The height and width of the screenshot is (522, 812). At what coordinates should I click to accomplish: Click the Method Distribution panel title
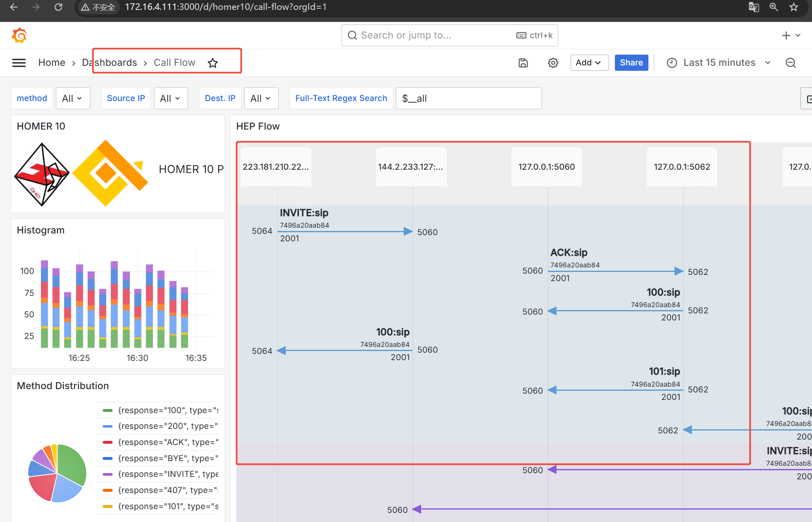tap(63, 386)
